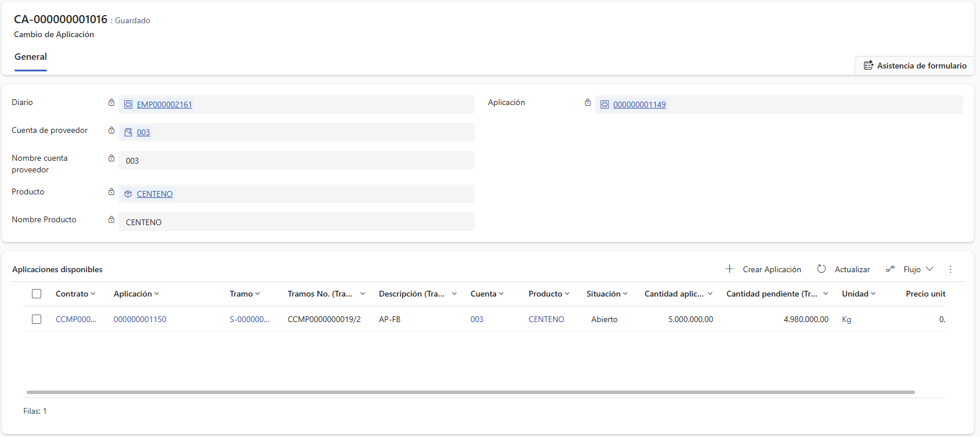Open the 003 supplier account link
This screenshot has height=437, width=980.
[x=143, y=133]
